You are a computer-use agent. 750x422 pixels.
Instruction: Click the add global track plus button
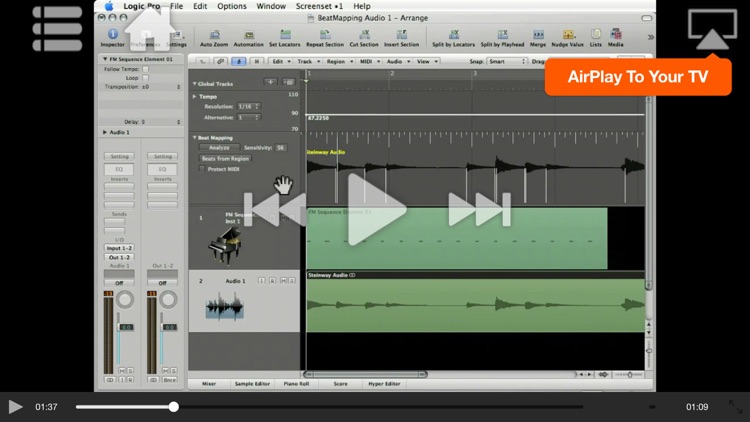coord(270,82)
